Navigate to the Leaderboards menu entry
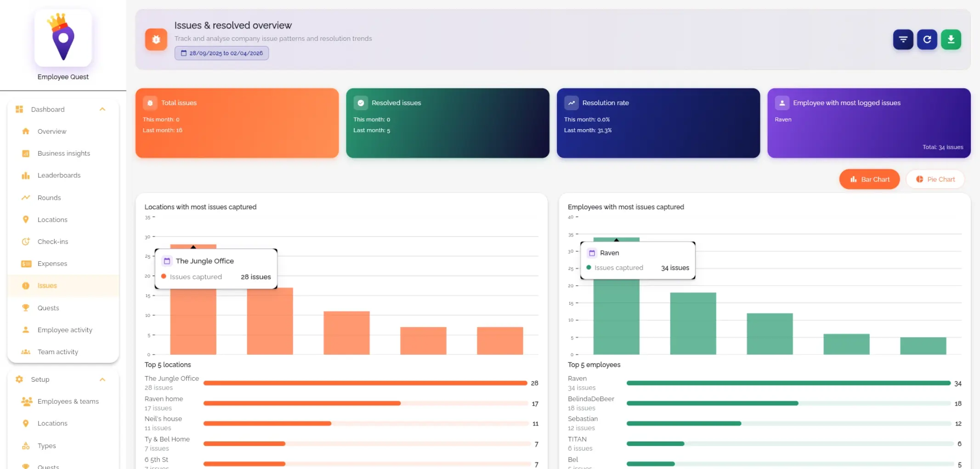 [59, 175]
